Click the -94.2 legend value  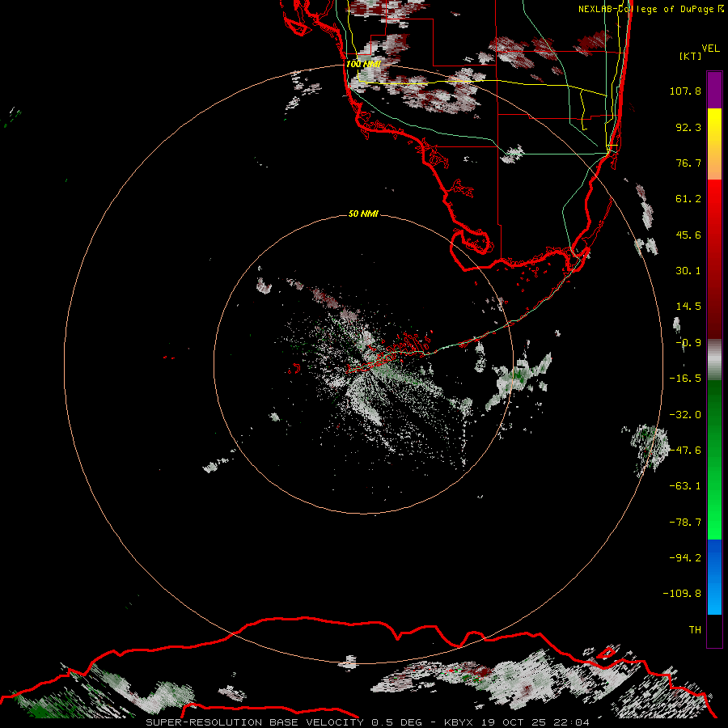685,557
